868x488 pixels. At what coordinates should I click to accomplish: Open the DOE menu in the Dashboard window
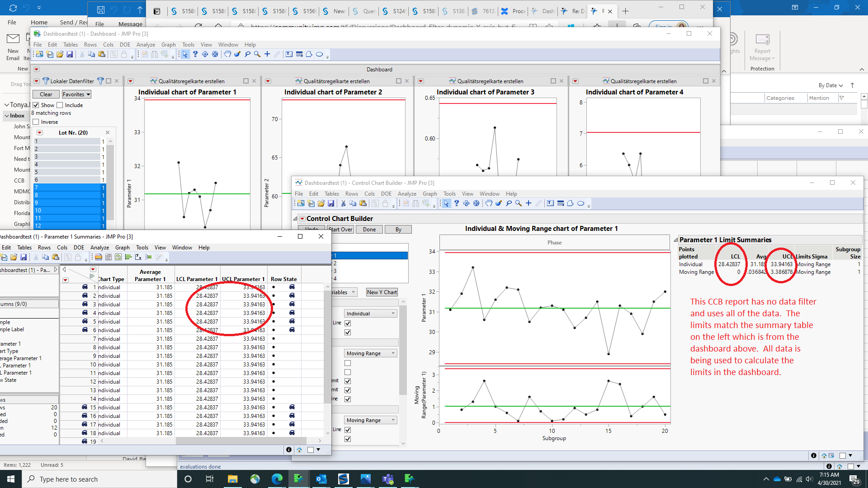(125, 44)
